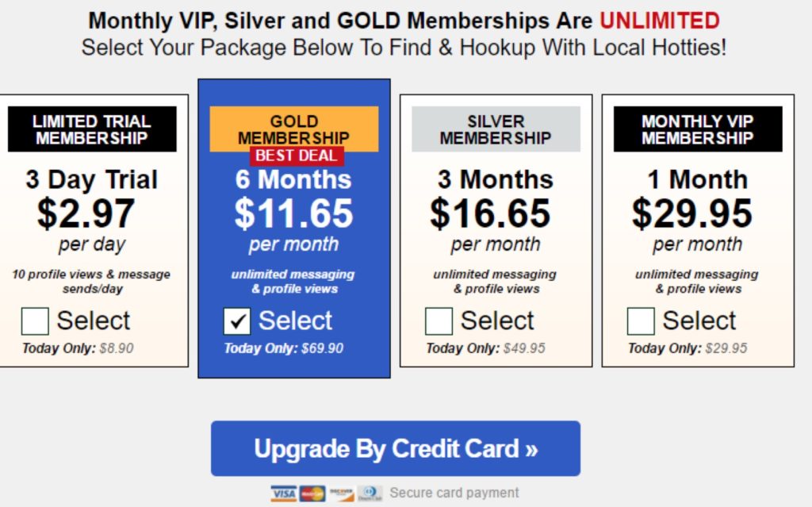Click the Discover card icon
Screen dimensions: 812x507
tap(342, 493)
